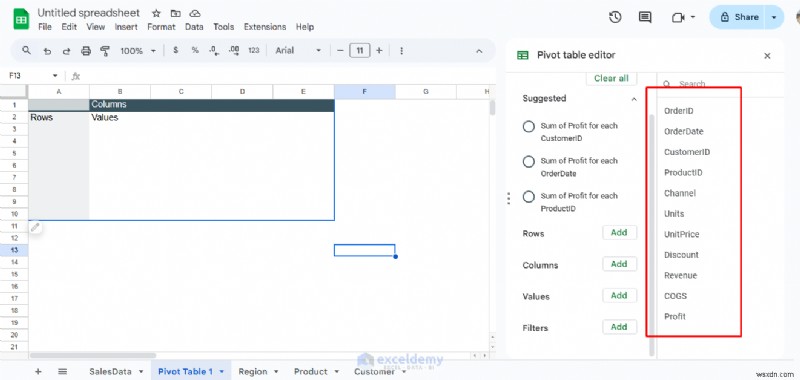The height and width of the screenshot is (380, 800).
Task: Decrease font size with minus button
Action: [340, 50]
